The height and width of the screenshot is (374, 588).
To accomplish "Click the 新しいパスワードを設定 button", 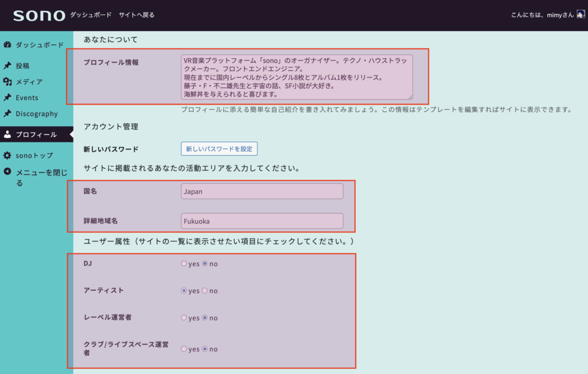I will pyautogui.click(x=219, y=149).
